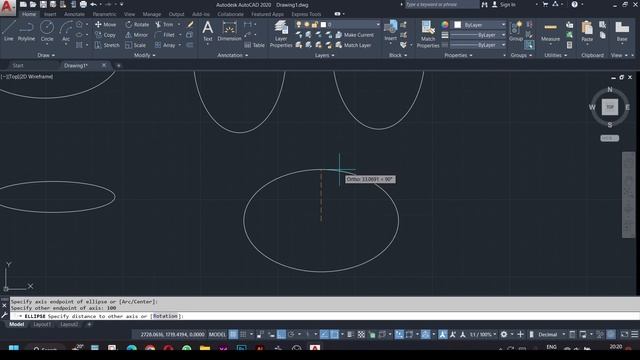Toggle lineweight display in status bar
The height and width of the screenshot is (360, 640).
point(351,334)
